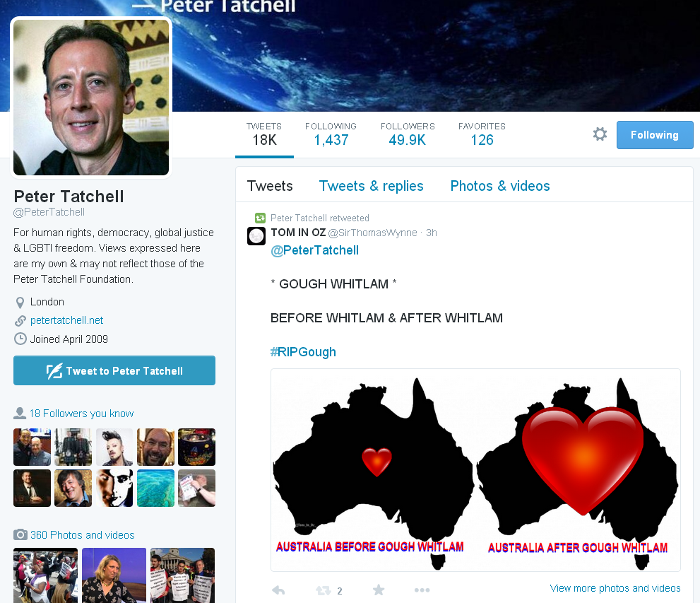The width and height of the screenshot is (700, 603).
Task: Open the petertatchell.net website link
Action: 66,320
